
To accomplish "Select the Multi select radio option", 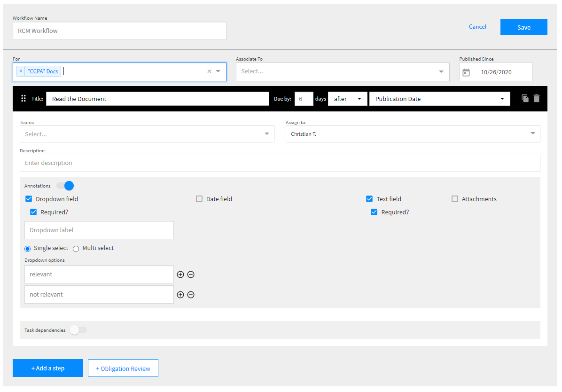I will click(76, 249).
